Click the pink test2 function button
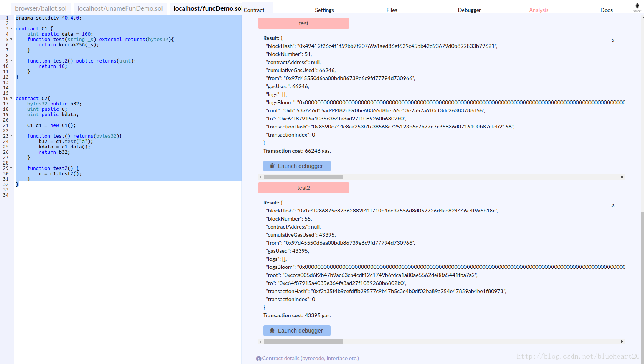 (x=303, y=188)
